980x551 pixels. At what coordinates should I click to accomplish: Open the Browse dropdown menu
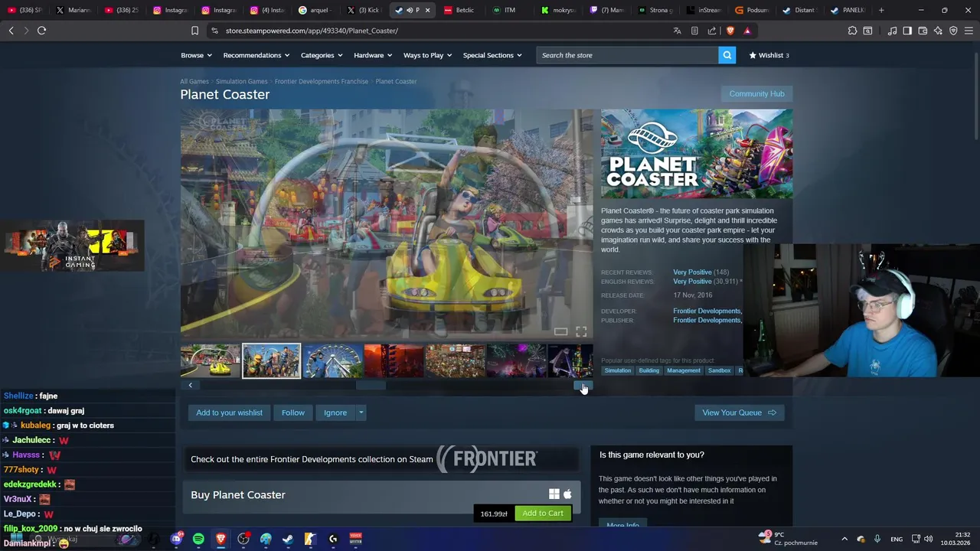(x=196, y=55)
